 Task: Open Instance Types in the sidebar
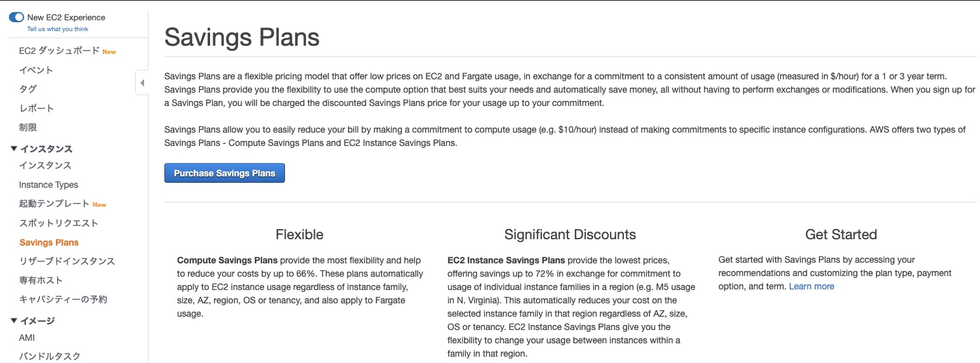(x=48, y=185)
